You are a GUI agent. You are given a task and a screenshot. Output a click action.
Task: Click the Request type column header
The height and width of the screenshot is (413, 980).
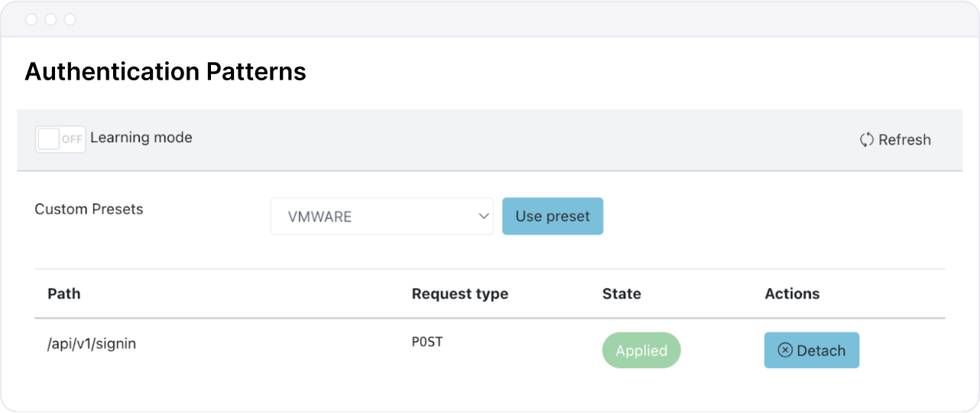click(x=459, y=294)
